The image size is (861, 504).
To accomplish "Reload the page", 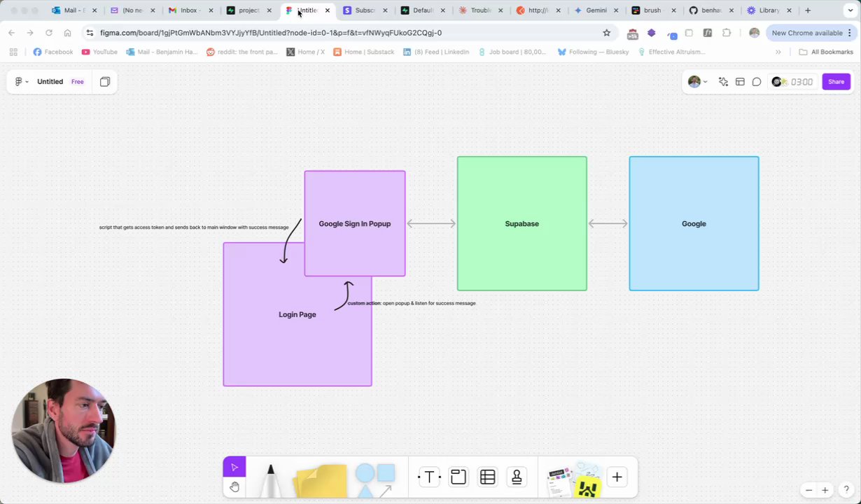I will [49, 33].
